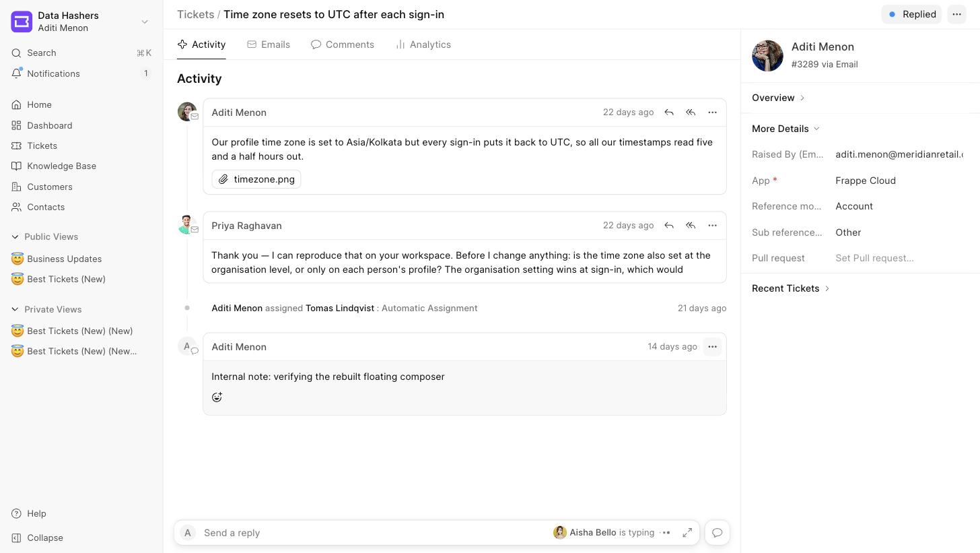
Task: Add emoji reaction to the internal note
Action: click(217, 397)
